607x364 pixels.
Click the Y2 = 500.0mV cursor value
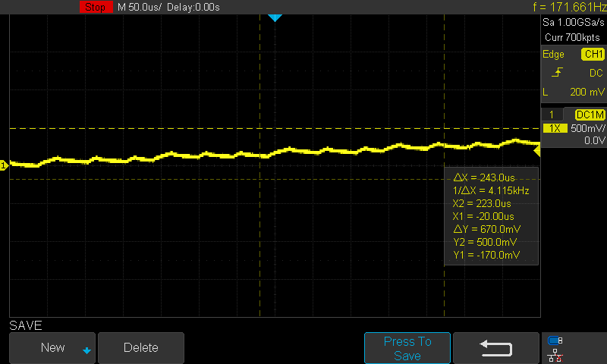(485, 242)
